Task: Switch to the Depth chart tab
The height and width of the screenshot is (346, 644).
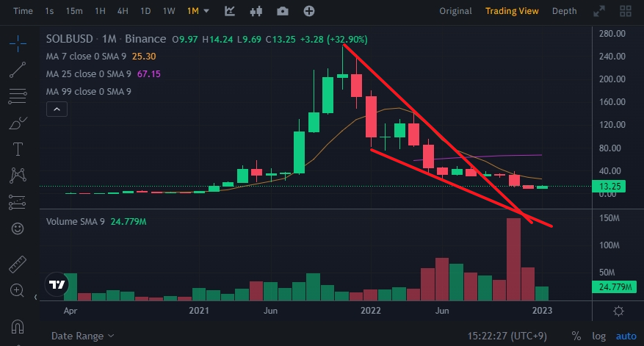Action: 564,11
